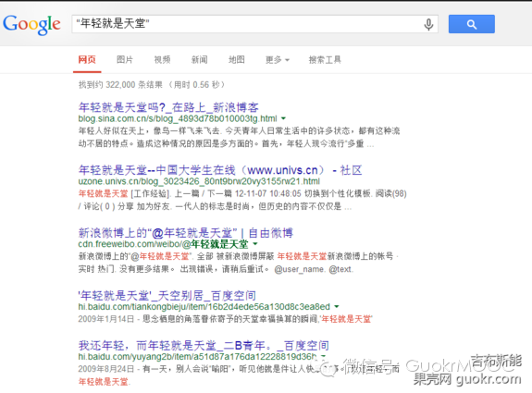Switch to the 新闻 tab

point(199,60)
